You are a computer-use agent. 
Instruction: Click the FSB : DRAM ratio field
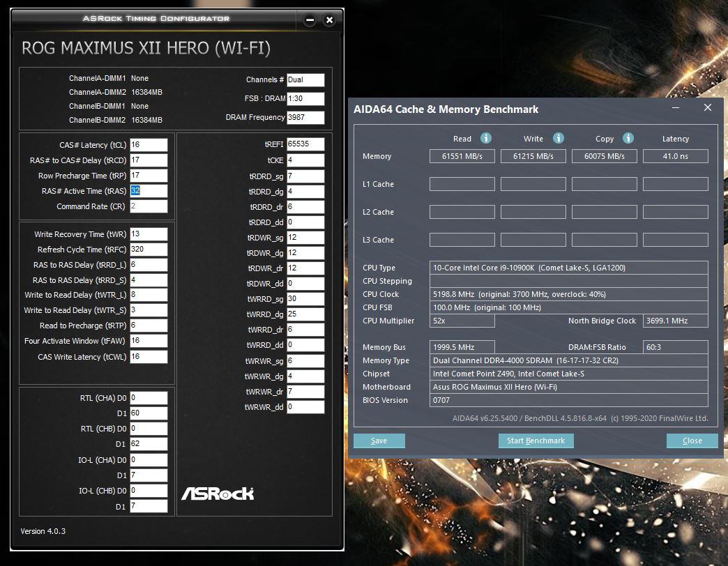coord(305,98)
